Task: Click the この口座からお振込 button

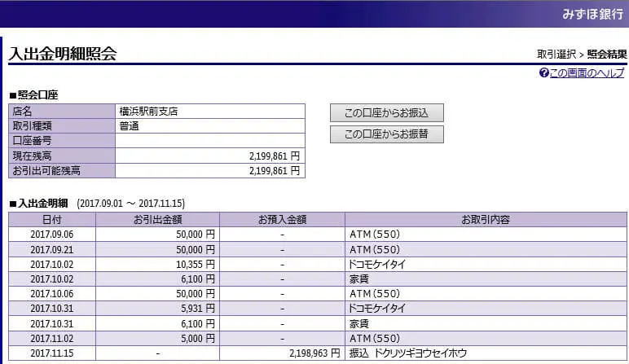Action: (387, 112)
